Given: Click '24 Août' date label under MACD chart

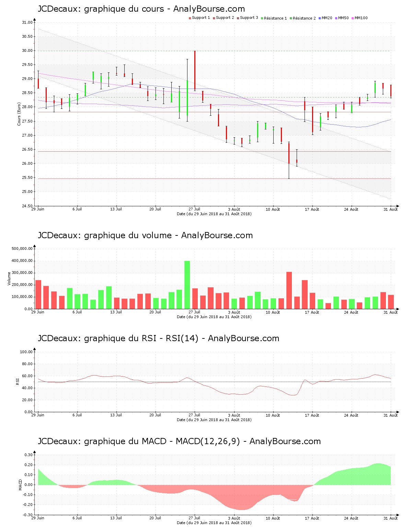Looking at the screenshot, I should click(x=351, y=518).
